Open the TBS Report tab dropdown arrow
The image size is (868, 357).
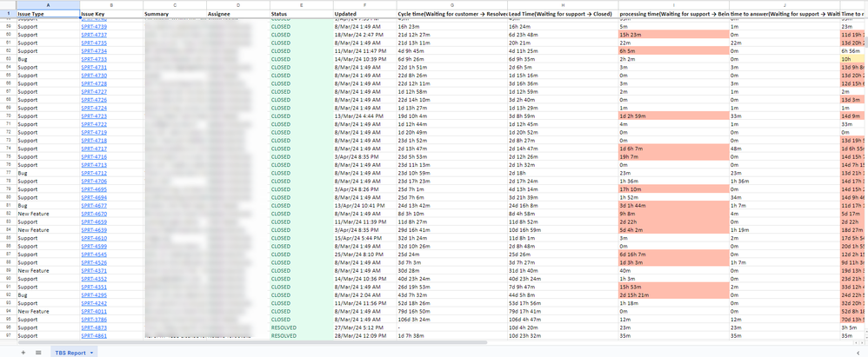coord(90,353)
